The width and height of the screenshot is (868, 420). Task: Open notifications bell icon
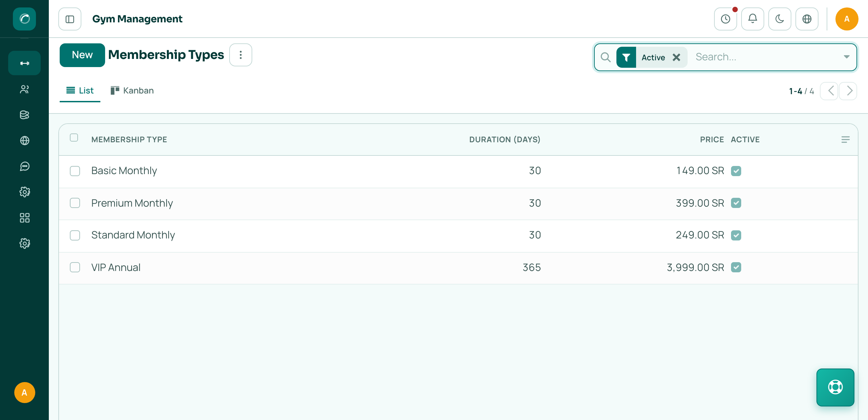coord(752,19)
